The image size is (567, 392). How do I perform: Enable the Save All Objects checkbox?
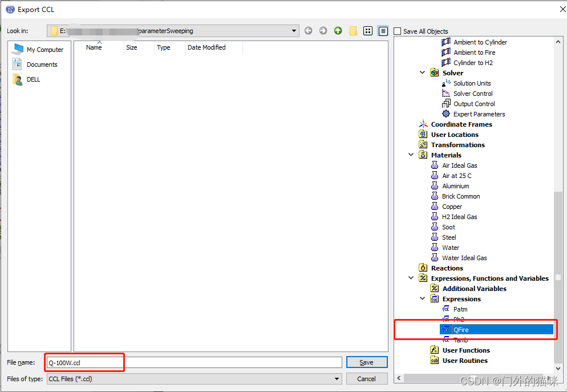398,31
